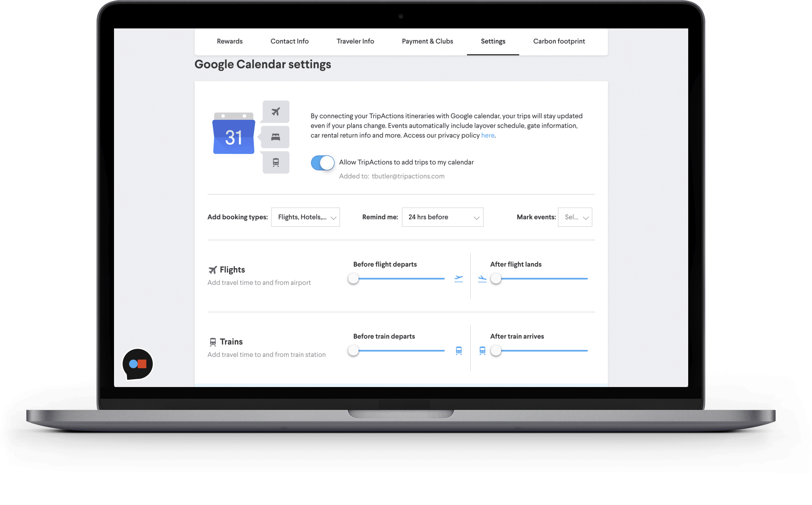This screenshot has width=812, height=505.
Task: Click the Before train departs slider handle
Action: (353, 351)
